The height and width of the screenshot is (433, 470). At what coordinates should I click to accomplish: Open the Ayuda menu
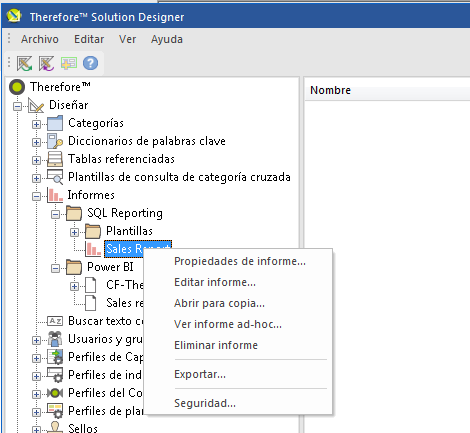tap(167, 39)
